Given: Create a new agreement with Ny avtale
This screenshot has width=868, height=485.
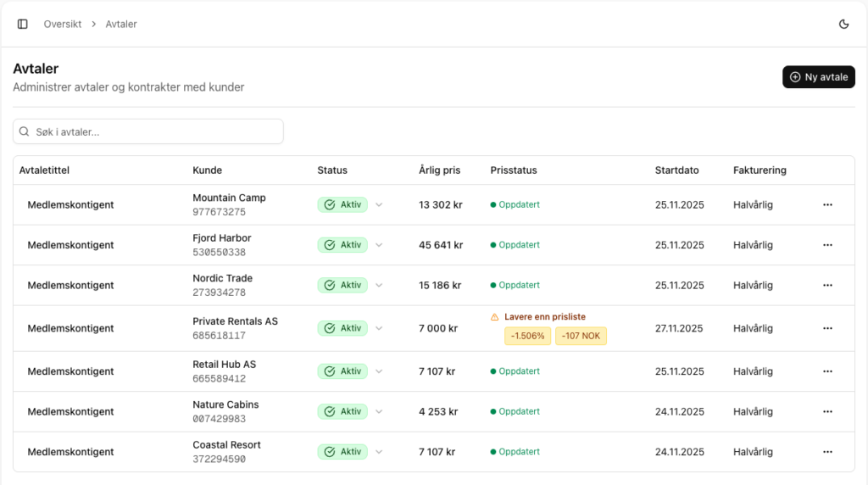Looking at the screenshot, I should coord(818,77).
